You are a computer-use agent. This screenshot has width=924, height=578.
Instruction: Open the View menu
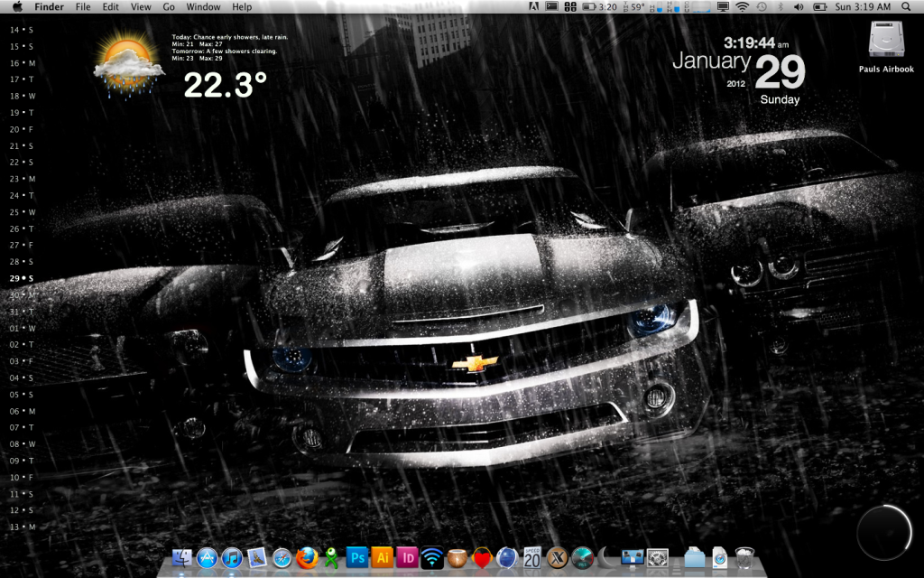140,6
